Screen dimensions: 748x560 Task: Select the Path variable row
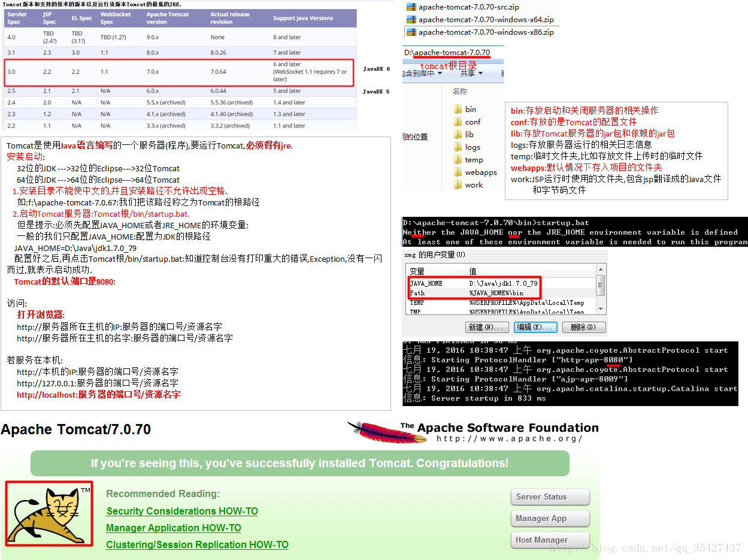click(502, 293)
